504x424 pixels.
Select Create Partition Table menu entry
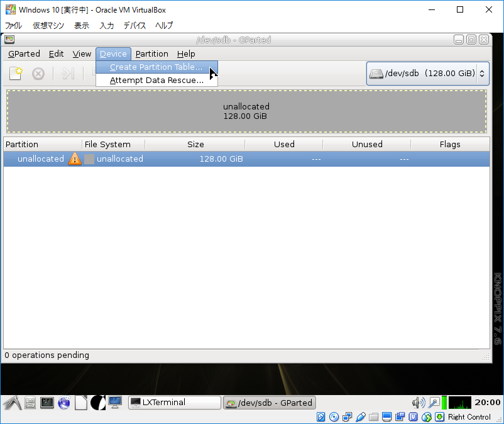(x=157, y=67)
